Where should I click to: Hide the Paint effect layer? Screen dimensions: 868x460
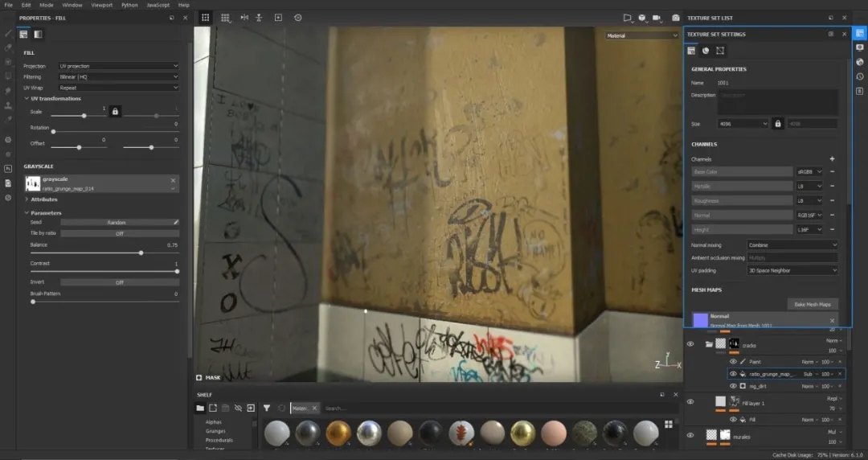point(733,361)
